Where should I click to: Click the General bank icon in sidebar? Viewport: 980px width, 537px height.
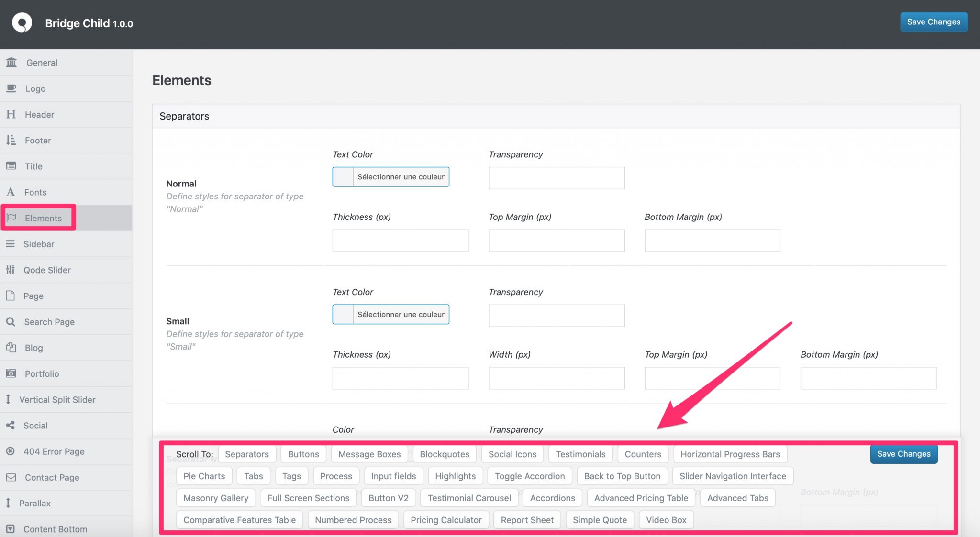[11, 63]
